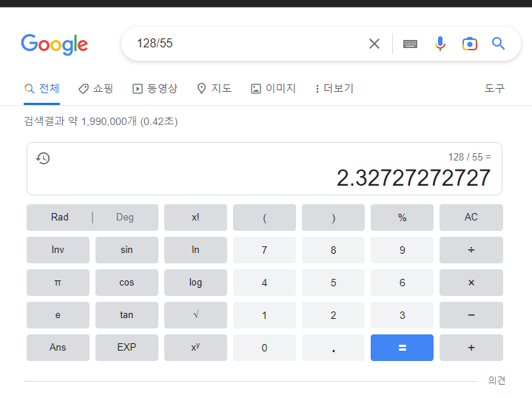This screenshot has height=398, width=532.
Task: Insert π with the pi key
Action: click(58, 283)
